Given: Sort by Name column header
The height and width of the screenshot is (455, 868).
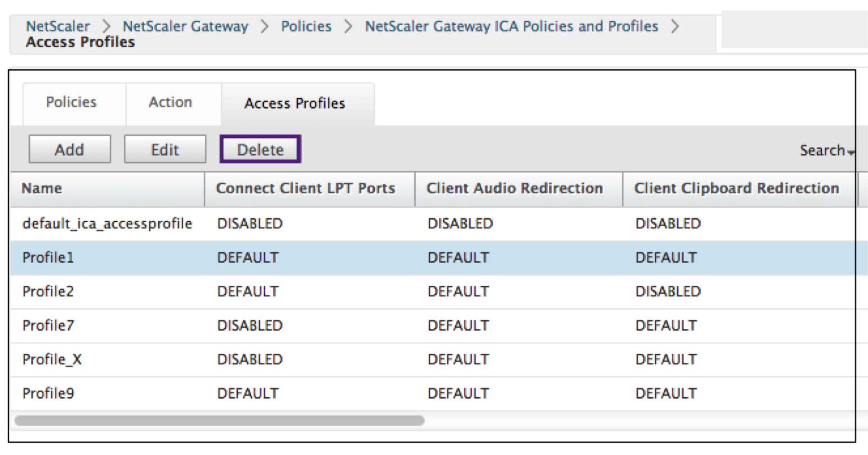Looking at the screenshot, I should (42, 188).
